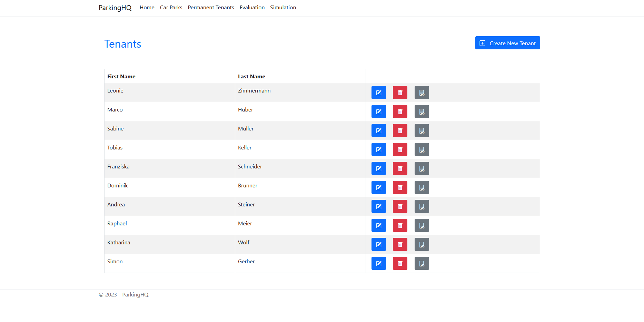Open gray details icon for Simon Gerber

click(422, 263)
